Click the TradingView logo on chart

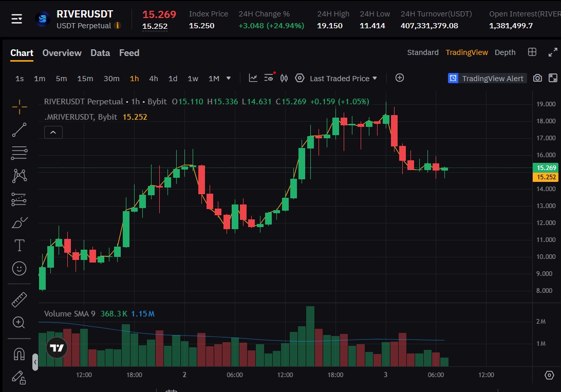(57, 348)
